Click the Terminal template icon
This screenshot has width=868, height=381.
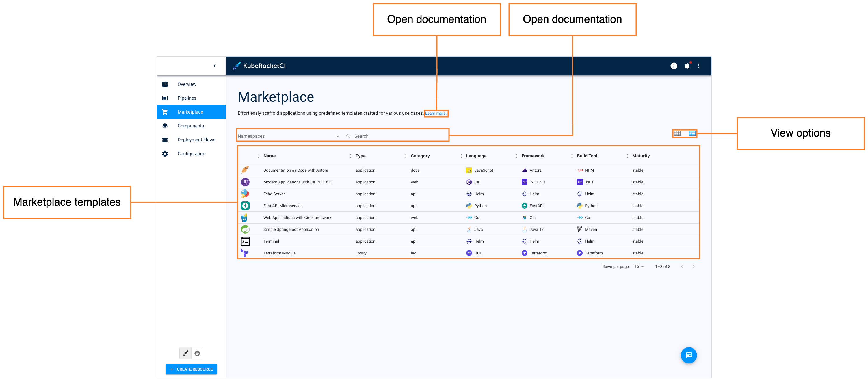coord(245,241)
